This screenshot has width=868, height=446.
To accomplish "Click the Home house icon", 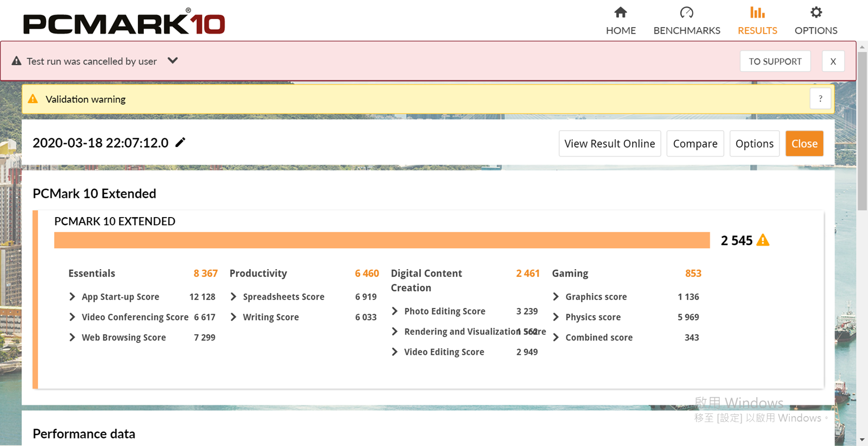I will click(621, 12).
